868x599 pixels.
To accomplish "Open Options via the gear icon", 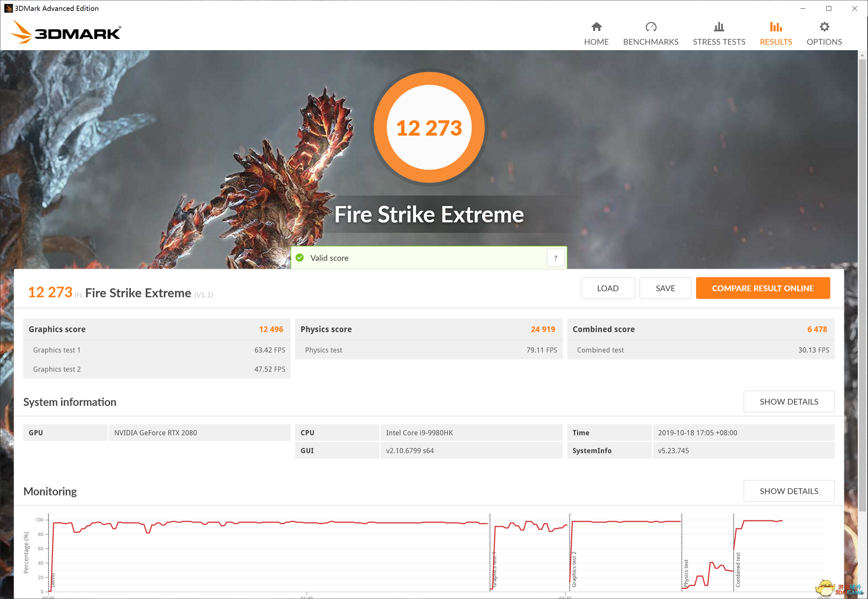I will pos(824,27).
